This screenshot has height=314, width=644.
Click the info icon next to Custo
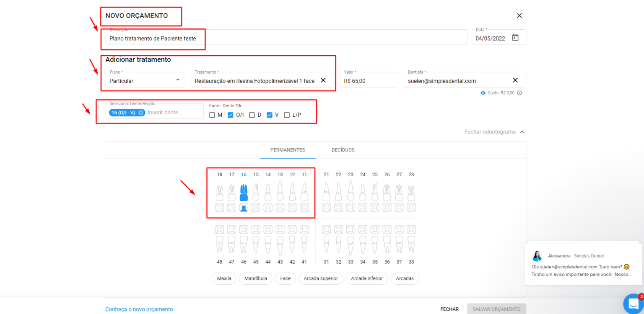pyautogui.click(x=519, y=93)
